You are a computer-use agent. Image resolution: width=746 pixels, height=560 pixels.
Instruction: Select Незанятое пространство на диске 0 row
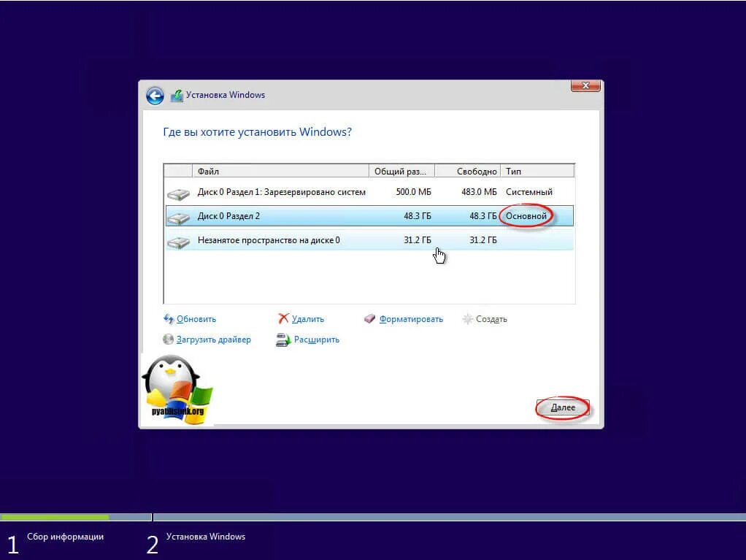tap(369, 240)
